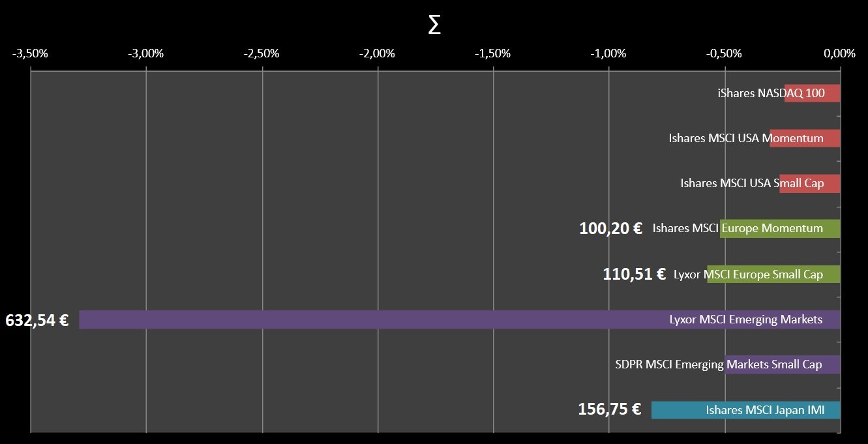868x444 pixels.
Task: Click the 0,00% axis label
Action: [839, 53]
